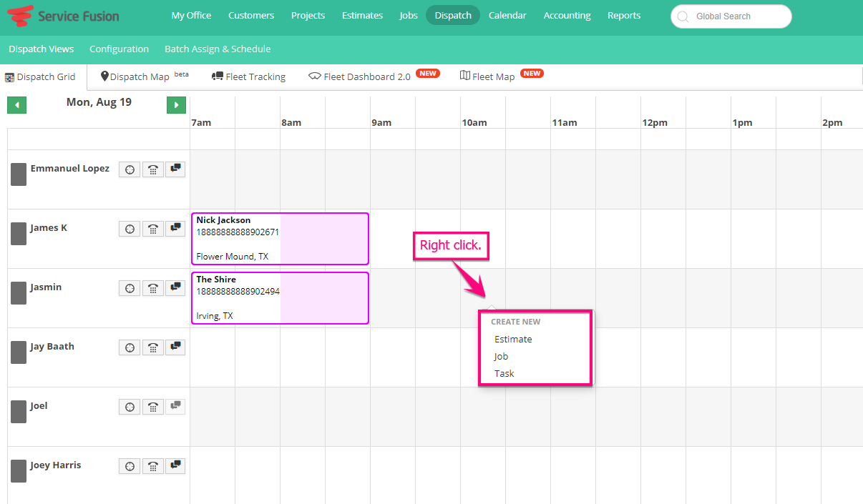Choose Task in the context menu

click(x=504, y=374)
